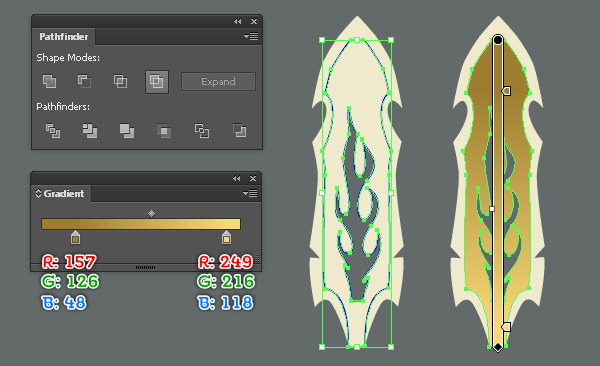Click the Minus Front shape mode icon
600x366 pixels.
click(84, 81)
